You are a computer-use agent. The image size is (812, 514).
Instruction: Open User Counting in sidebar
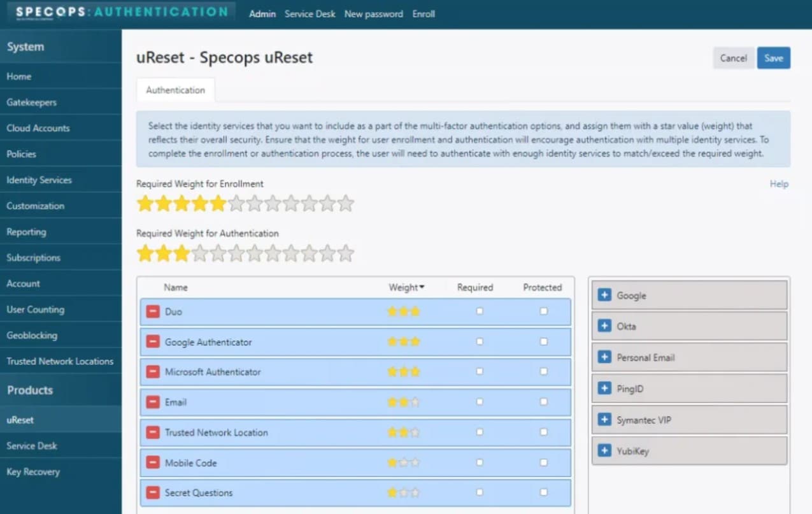(x=61, y=310)
